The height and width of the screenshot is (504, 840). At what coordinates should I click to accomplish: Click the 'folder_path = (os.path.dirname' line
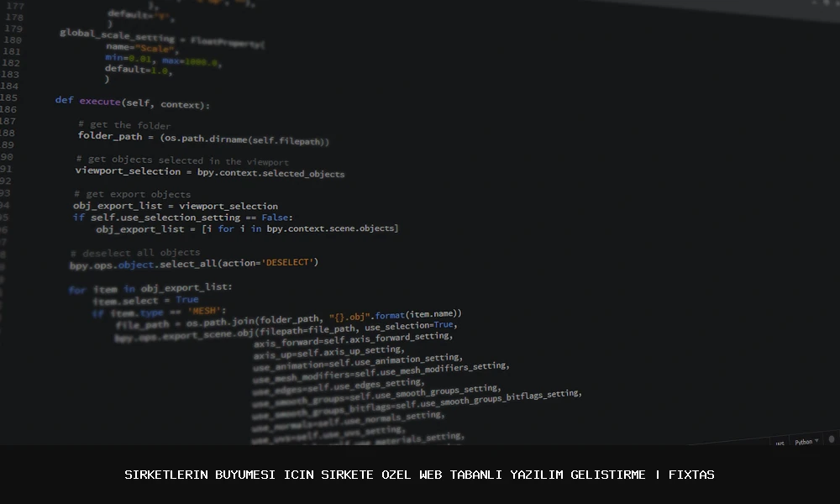[203, 139]
